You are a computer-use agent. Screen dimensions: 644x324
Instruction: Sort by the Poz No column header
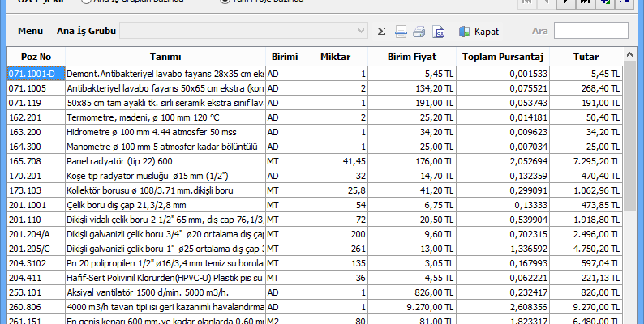click(36, 57)
